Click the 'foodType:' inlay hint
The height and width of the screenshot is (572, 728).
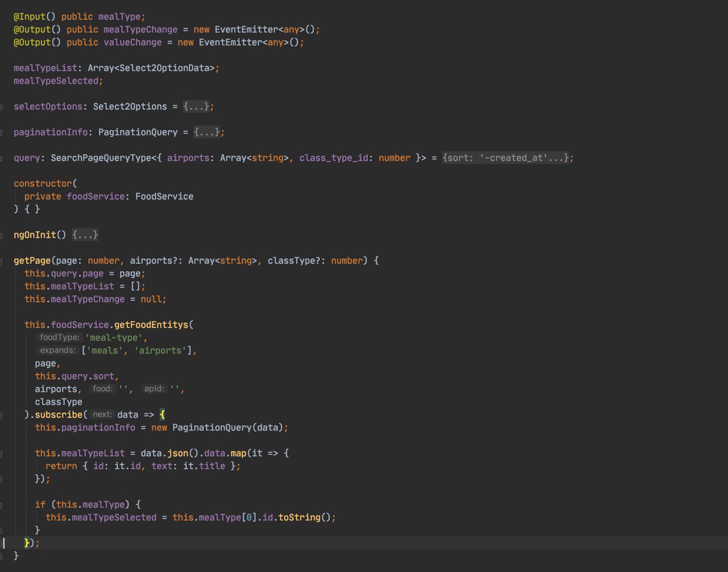coord(60,337)
